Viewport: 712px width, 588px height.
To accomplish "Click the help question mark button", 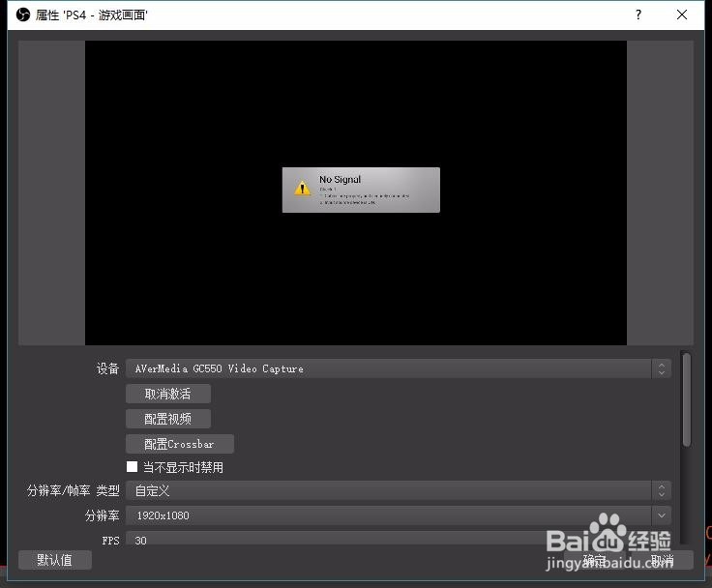I will pos(638,15).
